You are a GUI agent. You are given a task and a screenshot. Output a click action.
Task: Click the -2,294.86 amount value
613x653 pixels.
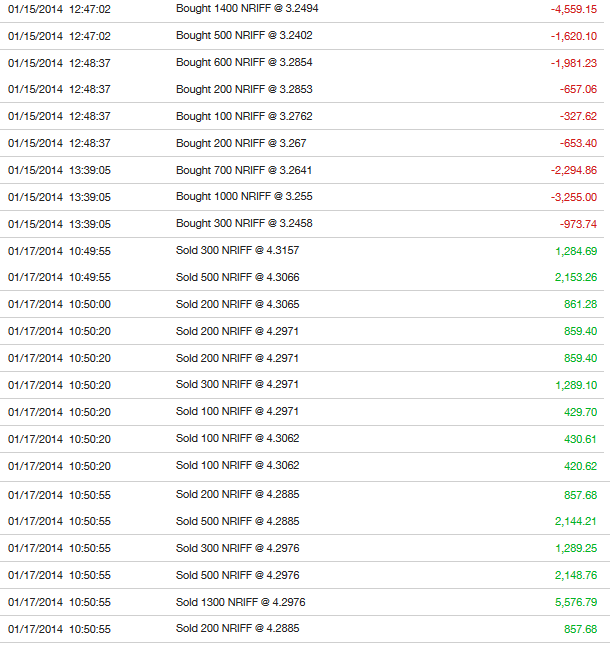[x=574, y=170]
